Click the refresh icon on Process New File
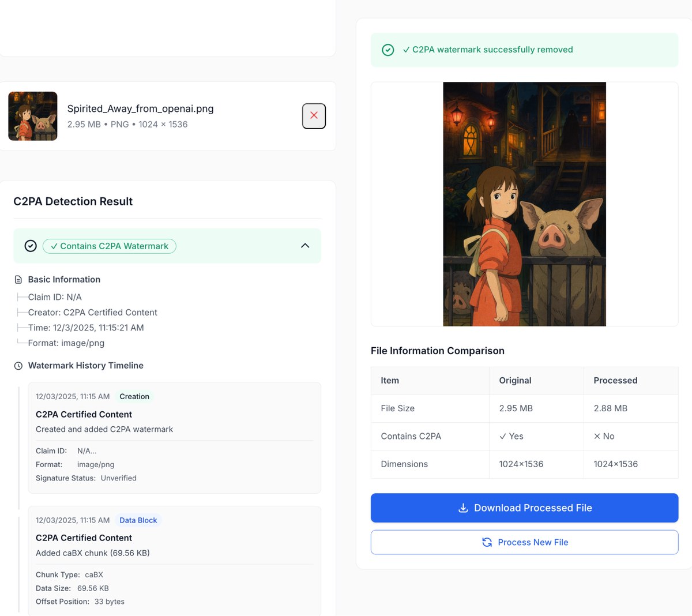 (x=487, y=542)
